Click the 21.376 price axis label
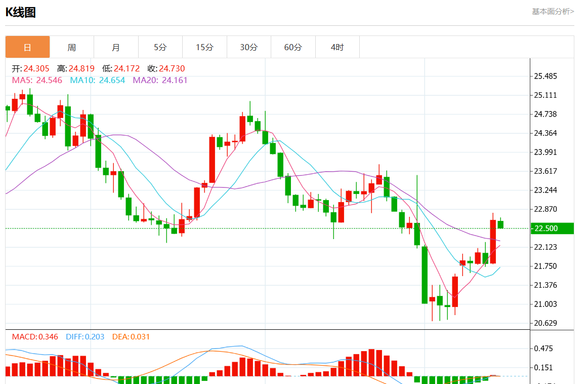This screenshot has height=384, width=588. click(545, 285)
